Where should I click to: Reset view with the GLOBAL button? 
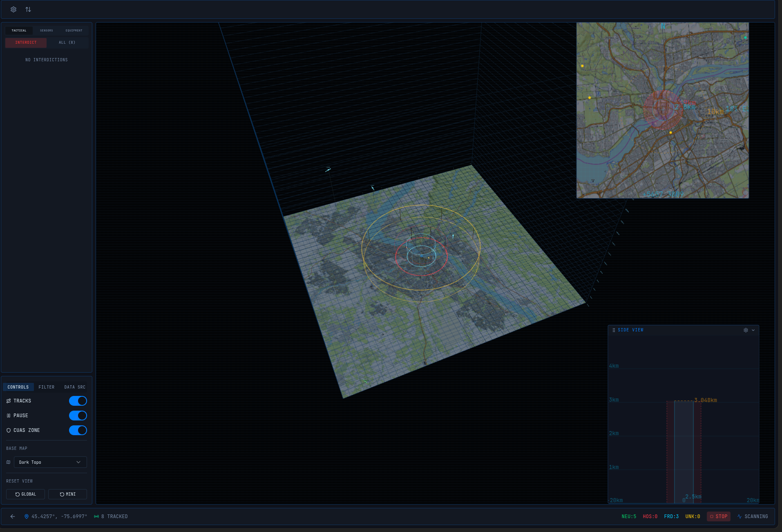pyautogui.click(x=25, y=494)
